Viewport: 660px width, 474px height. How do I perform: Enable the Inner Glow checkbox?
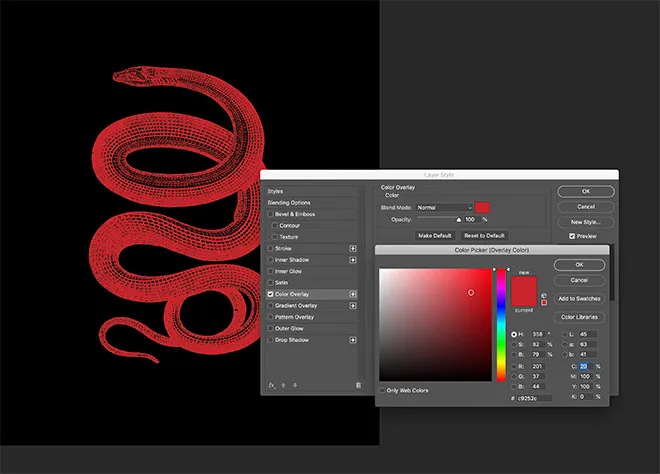[x=271, y=271]
